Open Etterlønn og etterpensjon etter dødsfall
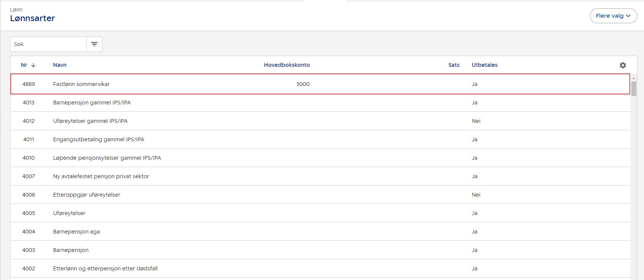The image size is (644, 280). tap(105, 268)
